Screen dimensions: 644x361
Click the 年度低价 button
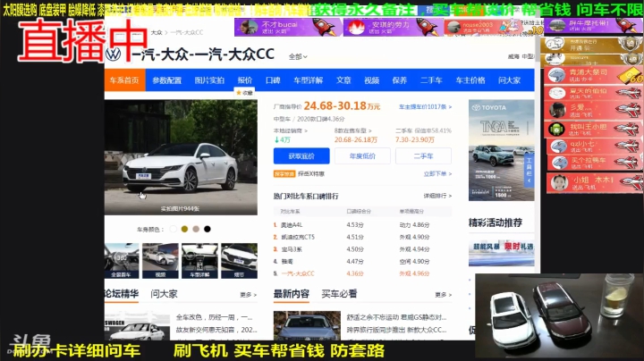click(x=362, y=155)
